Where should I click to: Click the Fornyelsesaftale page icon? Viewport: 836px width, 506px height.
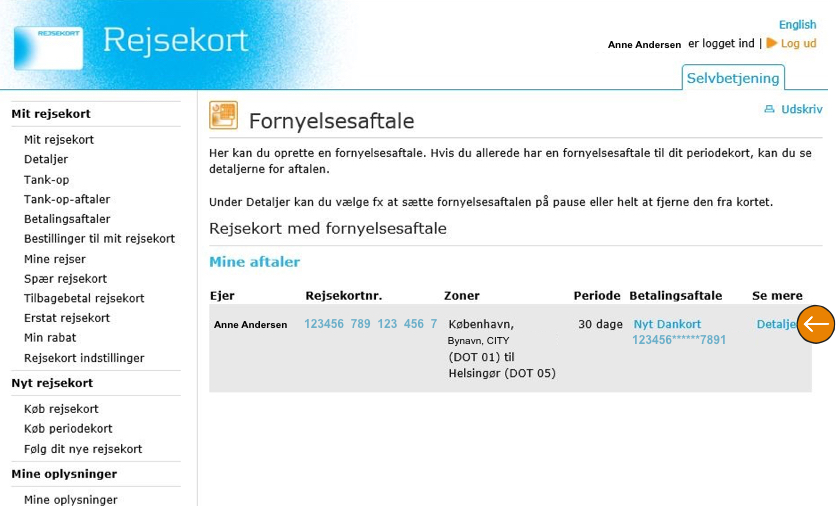223,115
